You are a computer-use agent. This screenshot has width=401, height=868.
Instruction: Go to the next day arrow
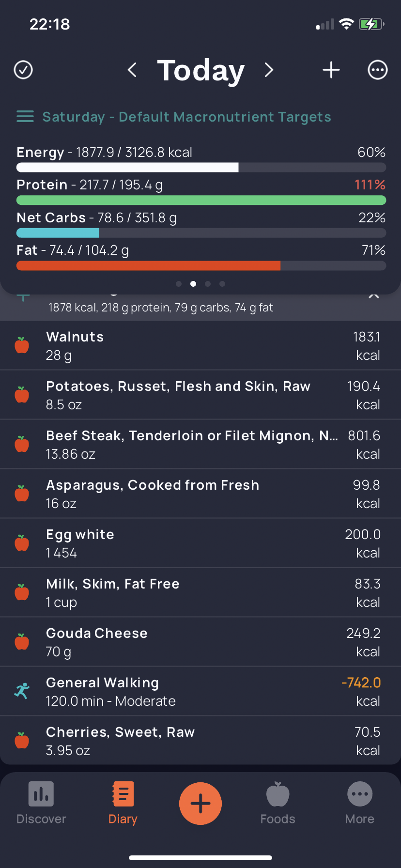coord(269,70)
